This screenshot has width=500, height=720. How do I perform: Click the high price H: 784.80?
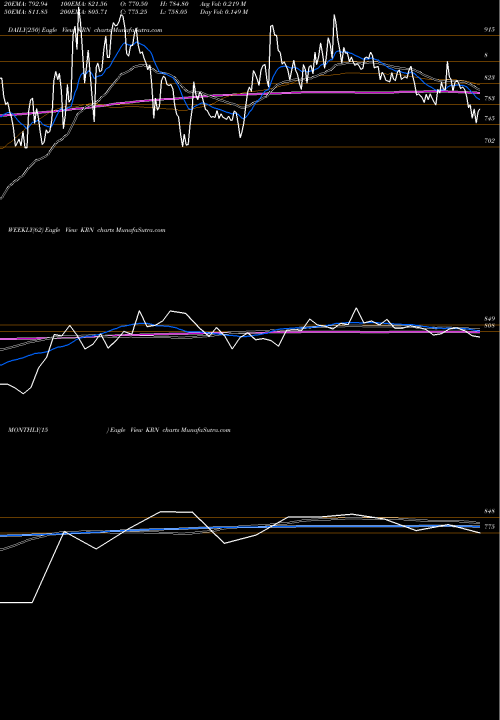click(173, 4)
